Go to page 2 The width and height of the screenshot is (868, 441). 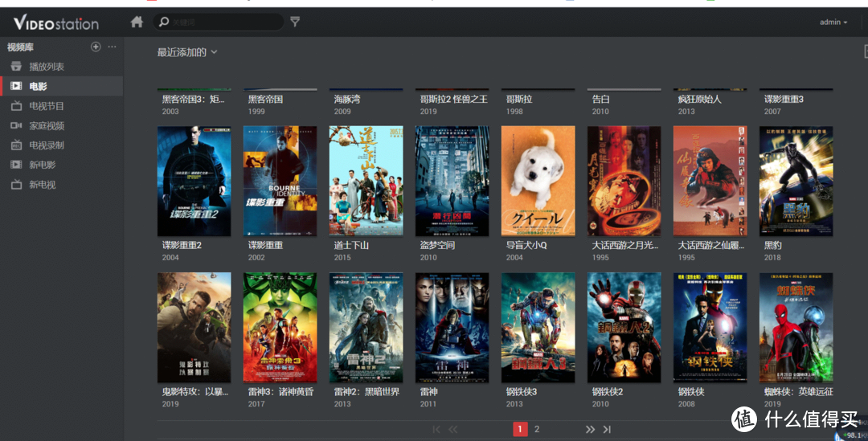[536, 429]
